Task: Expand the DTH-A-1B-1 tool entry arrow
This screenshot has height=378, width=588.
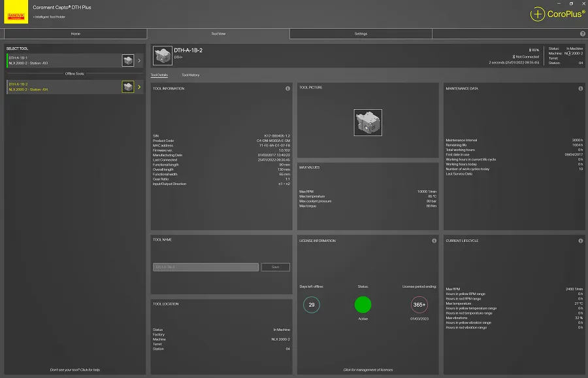Action: point(139,61)
